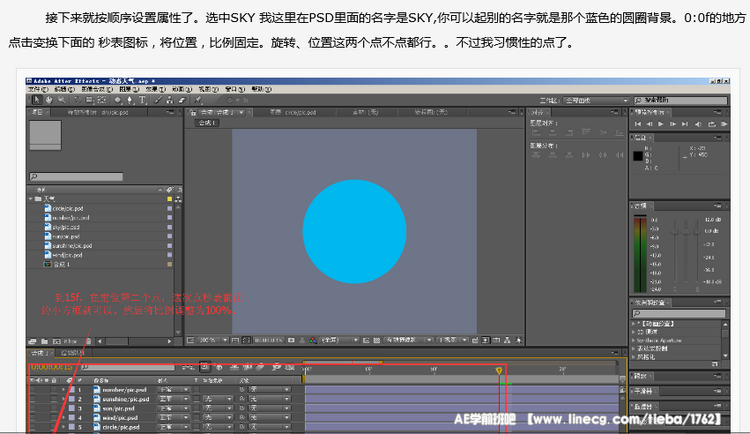
Task: Expand the number/pic.psd layer properties
Action: coord(63,389)
